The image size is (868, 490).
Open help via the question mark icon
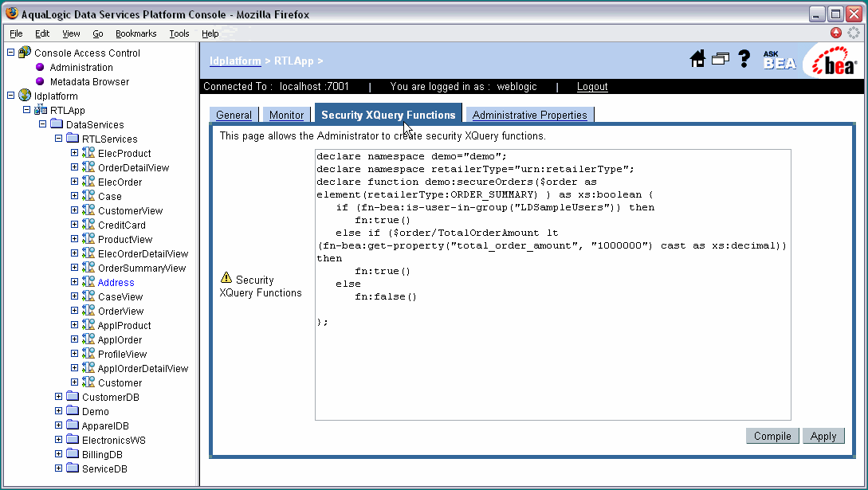point(744,59)
